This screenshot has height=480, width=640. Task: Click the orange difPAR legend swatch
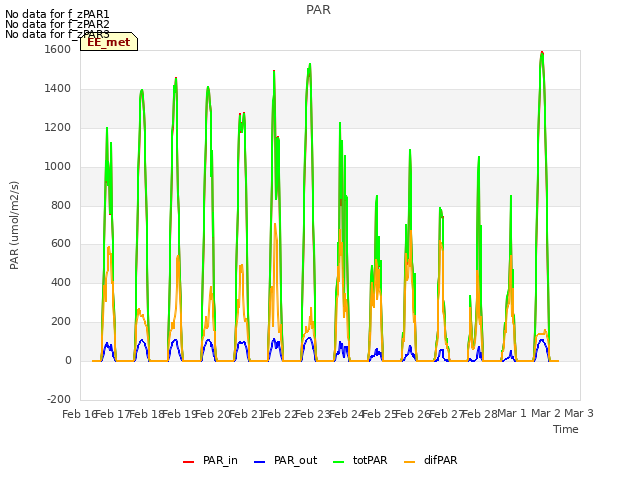pyautogui.click(x=409, y=462)
